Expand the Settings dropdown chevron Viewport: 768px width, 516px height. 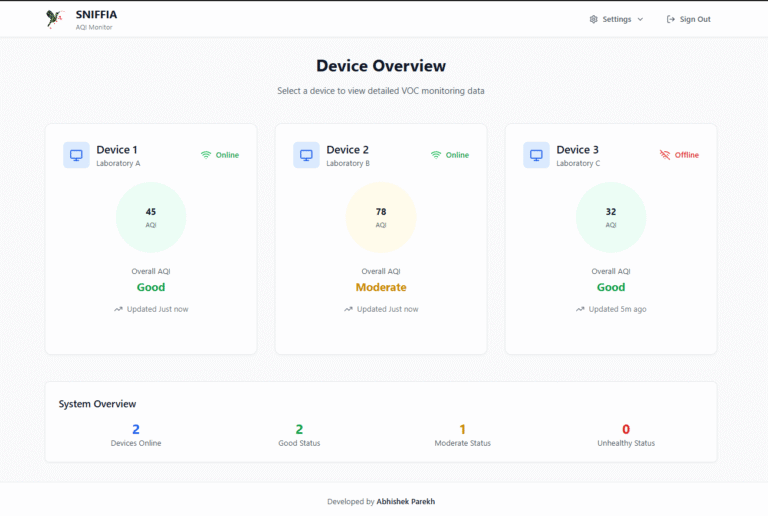[640, 19]
